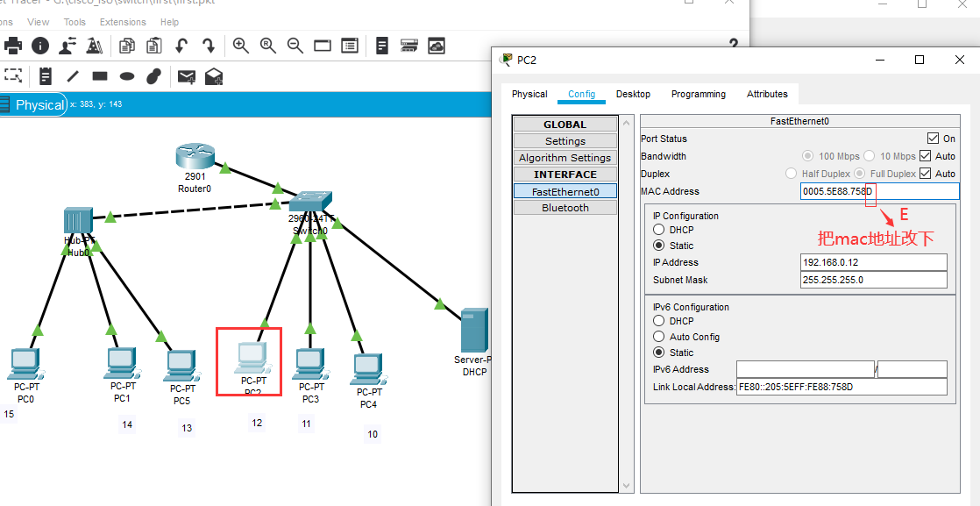Reset zoom with the R magnifier
This screenshot has width=980, height=506.
click(x=268, y=45)
